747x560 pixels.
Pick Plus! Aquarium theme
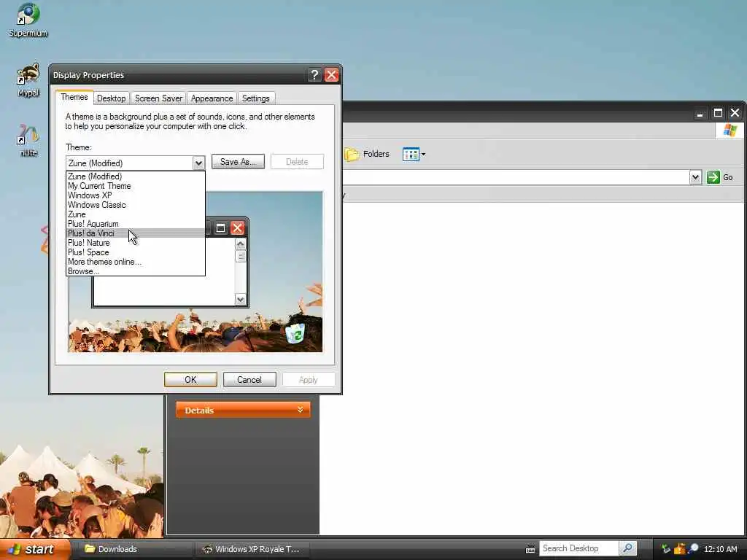tap(135, 224)
